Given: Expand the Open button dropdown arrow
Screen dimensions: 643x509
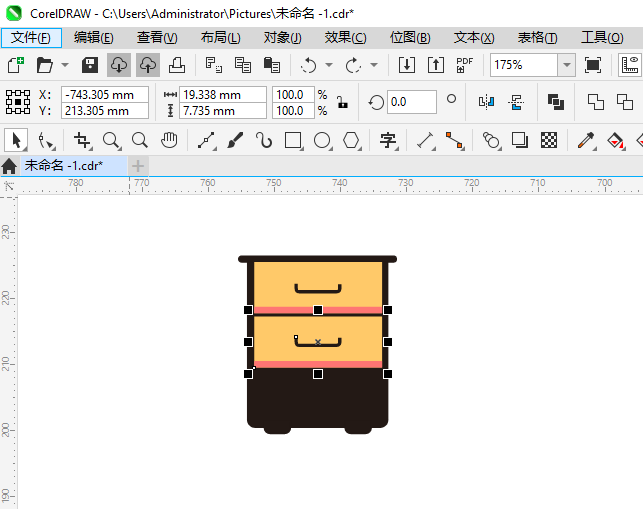Looking at the screenshot, I should (65, 65).
